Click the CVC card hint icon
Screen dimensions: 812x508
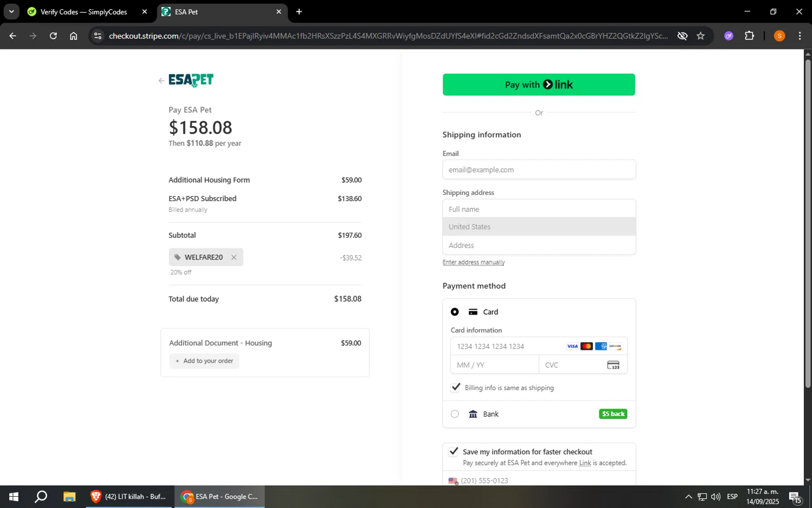point(613,365)
